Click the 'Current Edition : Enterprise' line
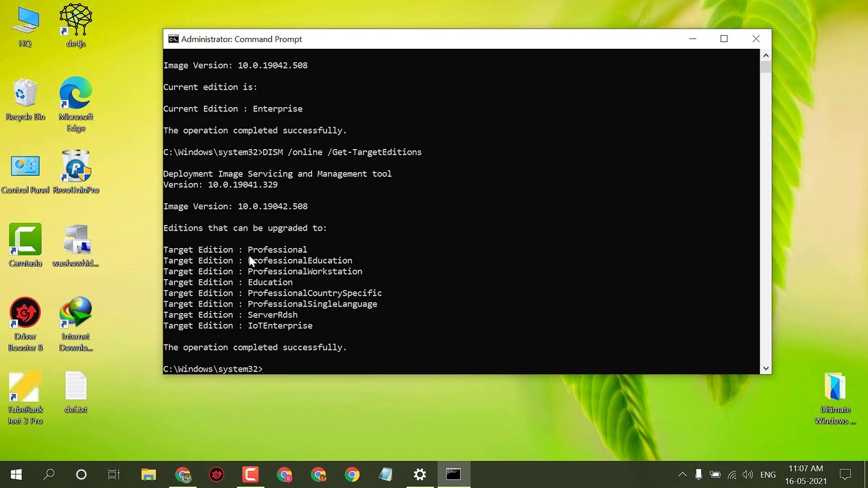Screen dimensions: 868x488 click(233, 108)
